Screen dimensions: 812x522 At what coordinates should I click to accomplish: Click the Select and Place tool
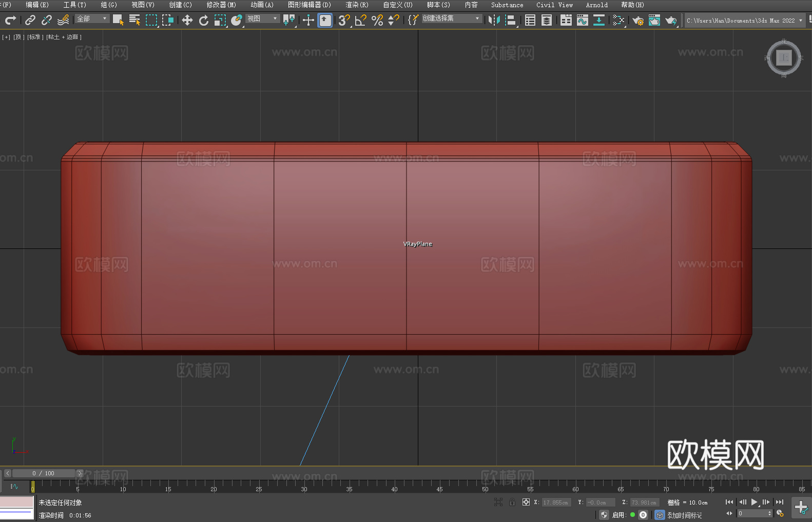tap(237, 20)
